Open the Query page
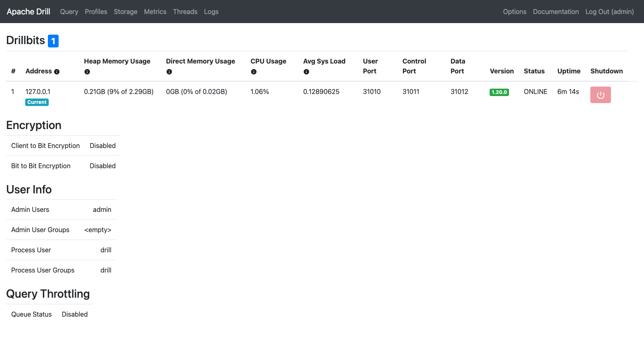 [x=69, y=12]
